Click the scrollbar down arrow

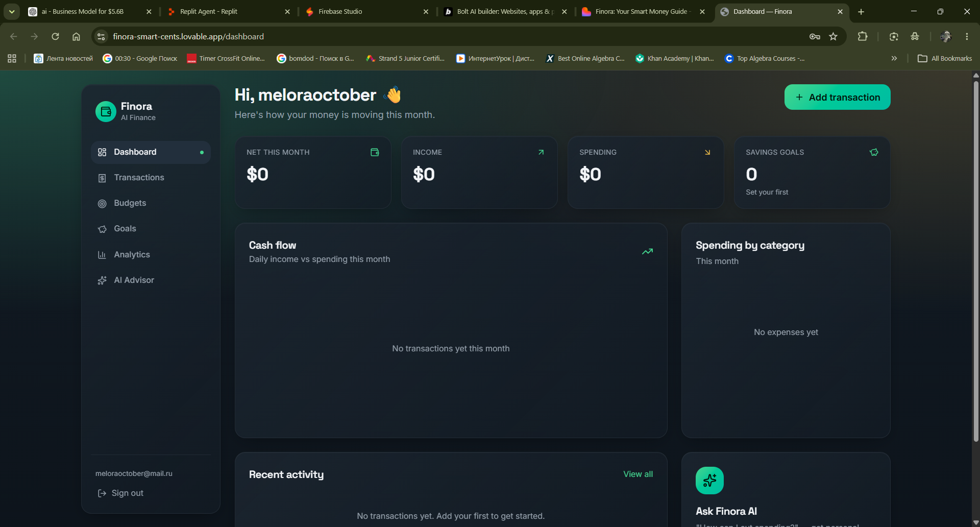click(976, 522)
